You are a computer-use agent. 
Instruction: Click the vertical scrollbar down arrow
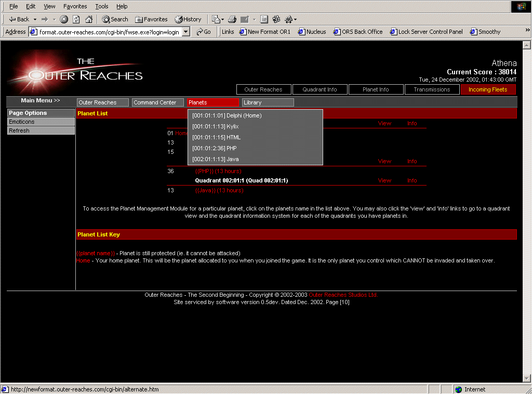click(x=527, y=378)
